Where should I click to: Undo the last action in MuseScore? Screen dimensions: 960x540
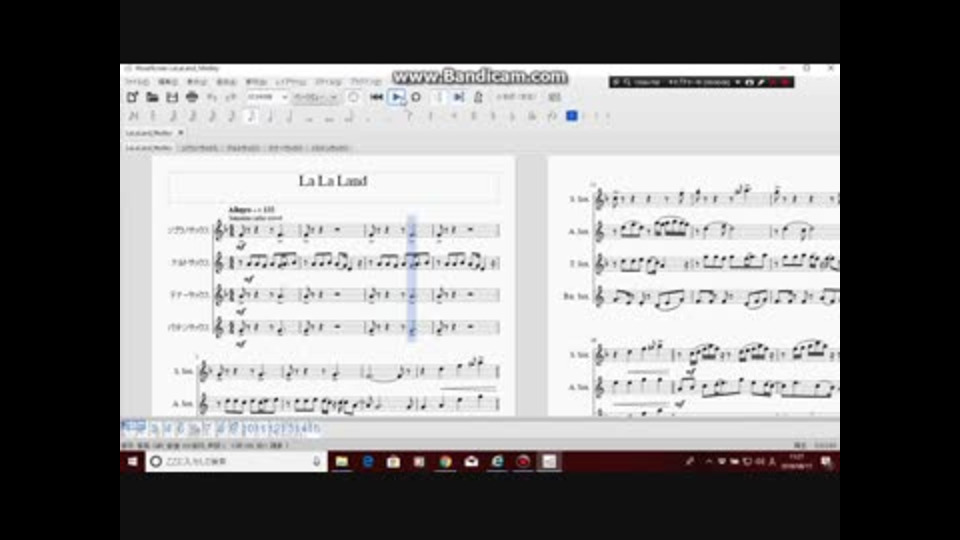[x=211, y=97]
